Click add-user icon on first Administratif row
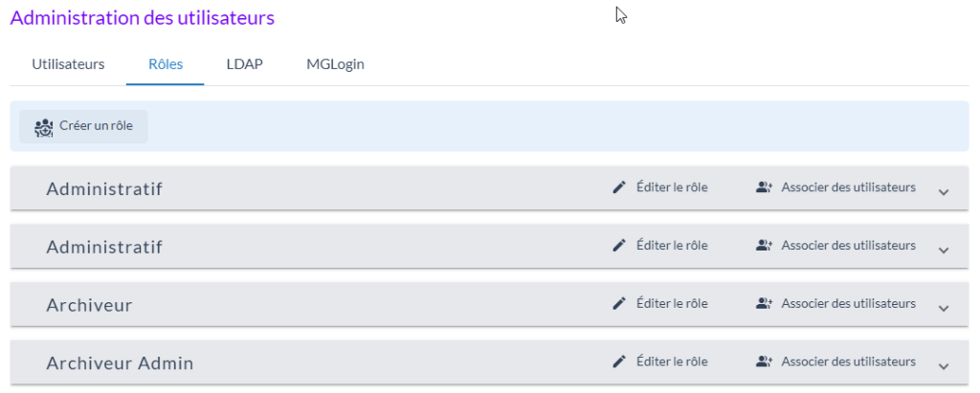This screenshot has width=980, height=393. pyautogui.click(x=764, y=187)
